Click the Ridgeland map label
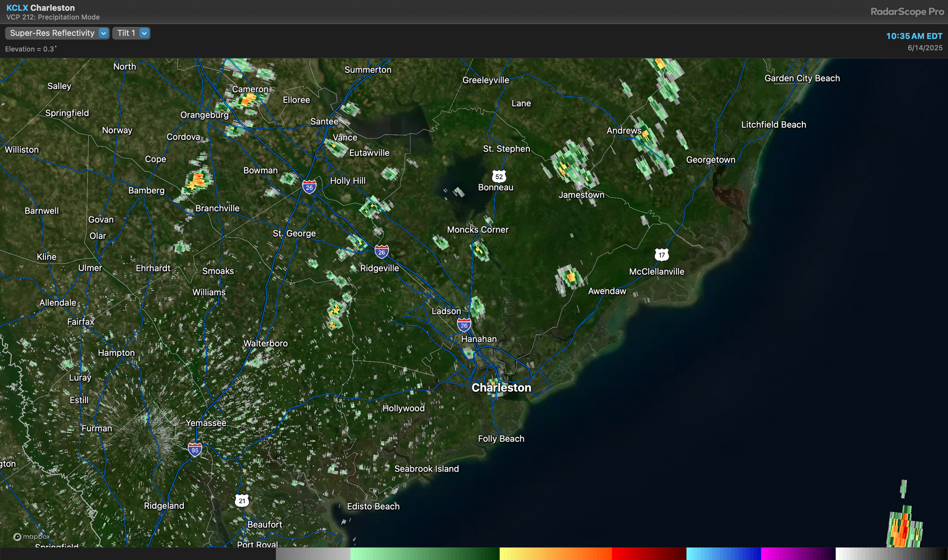This screenshot has height=560, width=948. 164,506
